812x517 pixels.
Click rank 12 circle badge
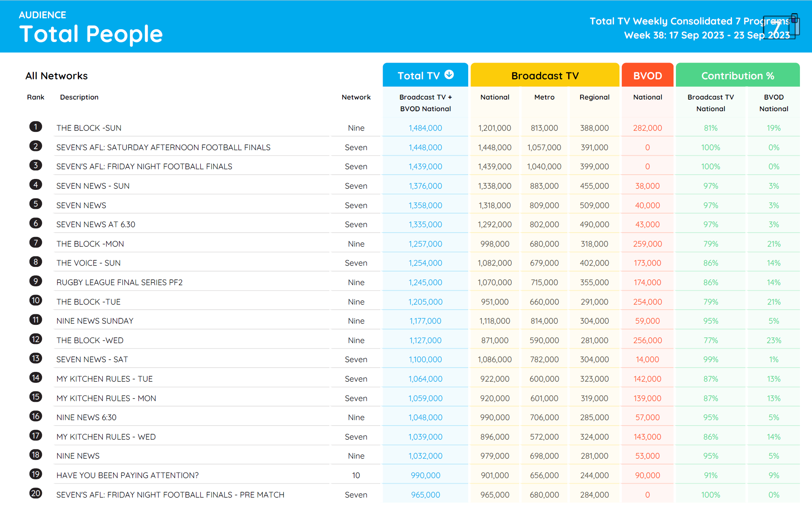[x=36, y=339]
